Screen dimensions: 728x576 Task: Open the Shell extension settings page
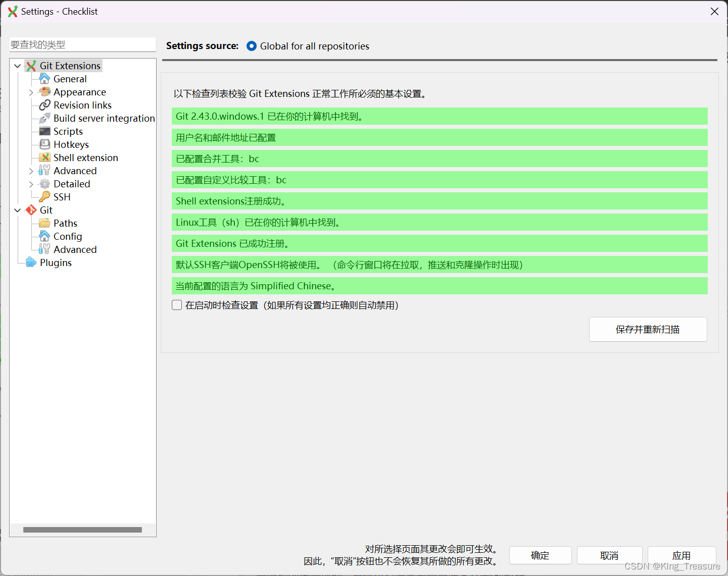click(86, 158)
